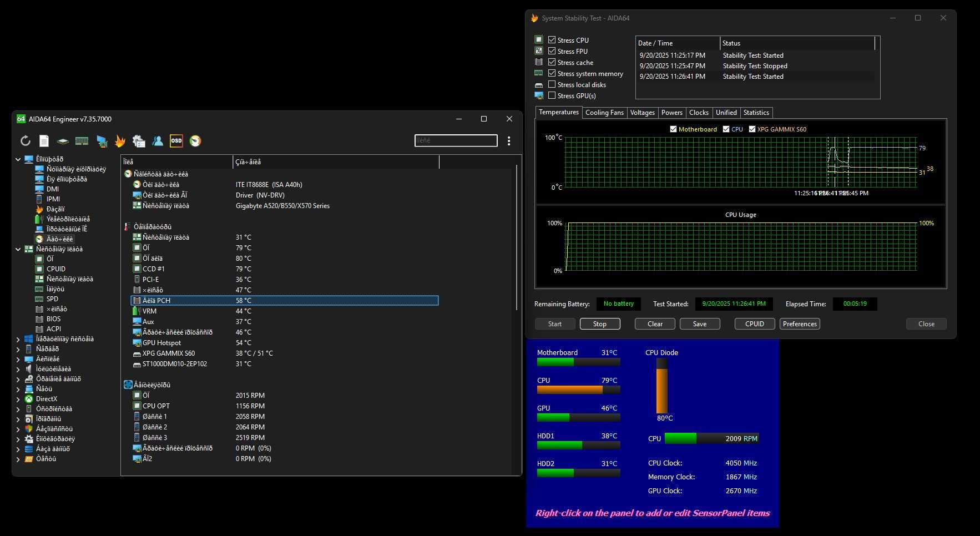Open the three-dot menu in AIDA64 window
Image resolution: width=980 pixels, height=536 pixels.
pos(509,141)
